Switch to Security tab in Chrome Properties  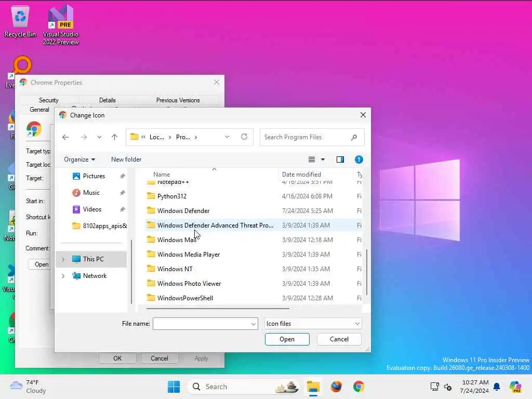pyautogui.click(x=48, y=100)
